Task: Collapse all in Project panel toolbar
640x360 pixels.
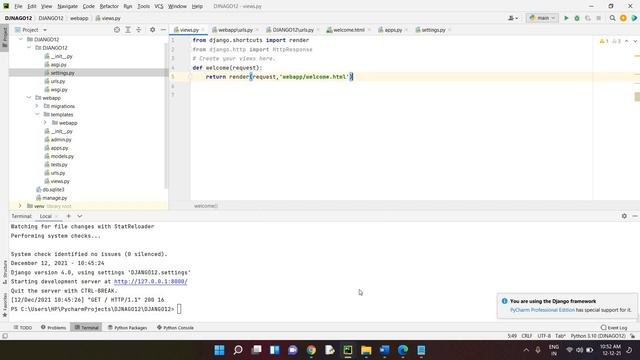Action: pos(139,30)
